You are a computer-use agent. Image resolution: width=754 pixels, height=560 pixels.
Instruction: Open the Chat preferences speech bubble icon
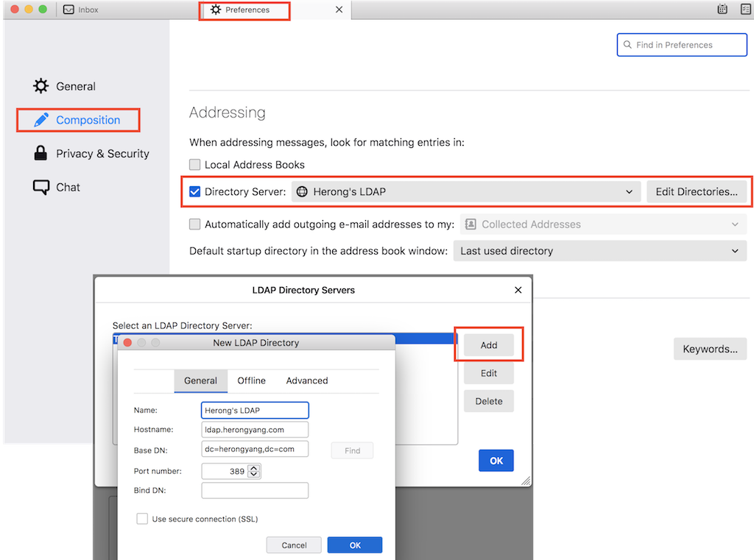[40, 187]
